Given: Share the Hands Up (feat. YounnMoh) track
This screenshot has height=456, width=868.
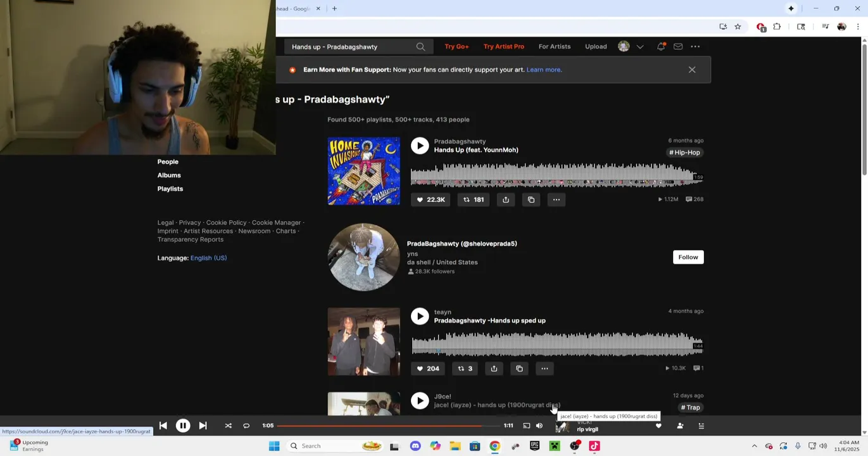Looking at the screenshot, I should point(506,199).
